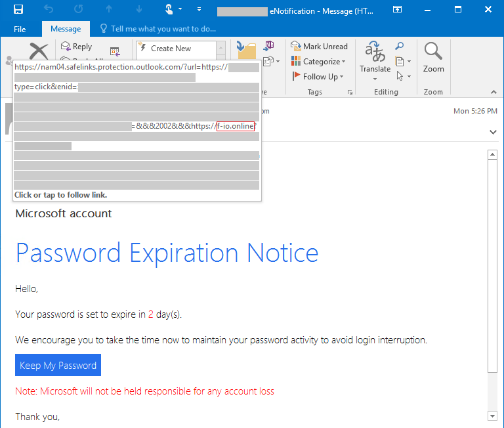Screen dimensions: 504x428
Task: Click the red account loss note
Action: (x=144, y=391)
